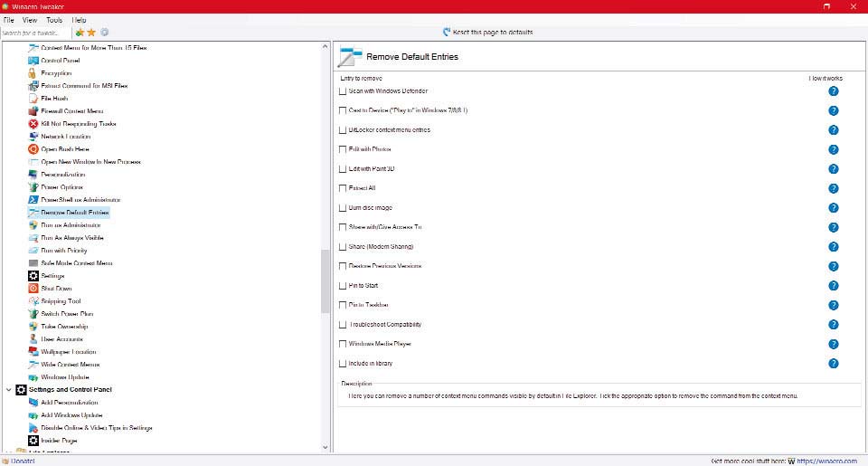The height and width of the screenshot is (466, 868).
Task: Click tree scrollbar down arrow
Action: pyautogui.click(x=325, y=447)
